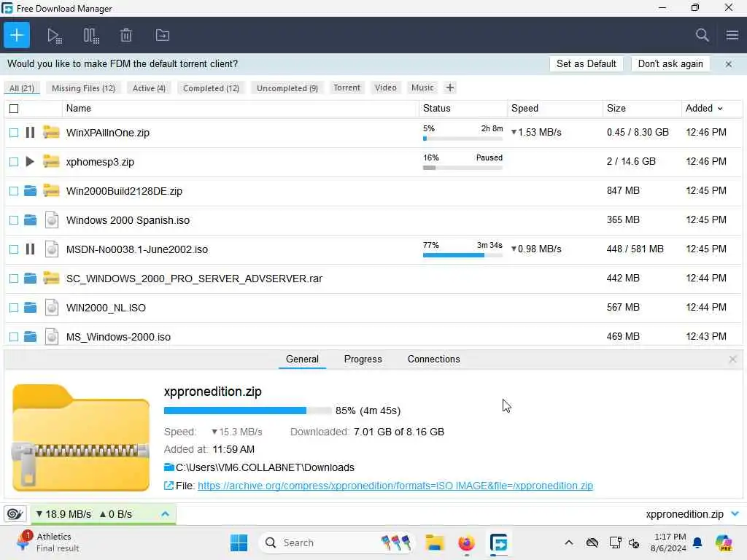Image resolution: width=747 pixels, height=560 pixels.
Task: Click the Windows Start button
Action: point(239,542)
